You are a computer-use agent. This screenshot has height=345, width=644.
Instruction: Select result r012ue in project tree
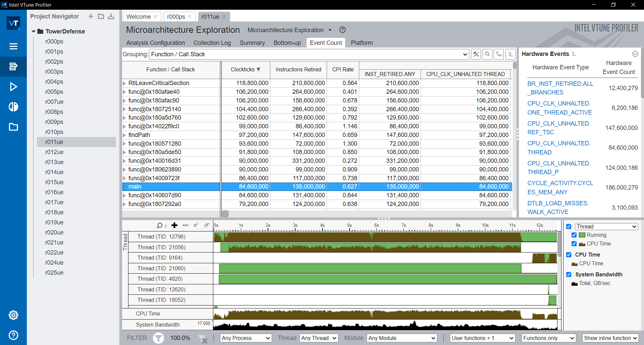click(54, 152)
